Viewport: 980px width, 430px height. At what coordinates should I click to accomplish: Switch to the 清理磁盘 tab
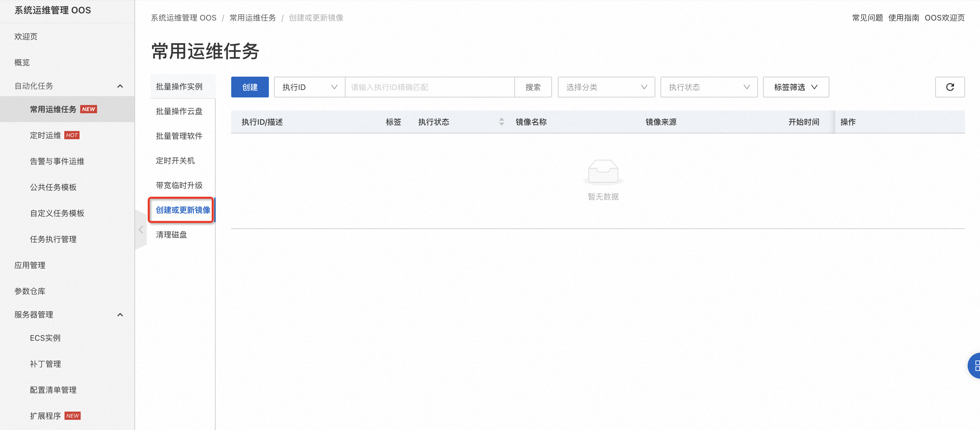point(171,235)
